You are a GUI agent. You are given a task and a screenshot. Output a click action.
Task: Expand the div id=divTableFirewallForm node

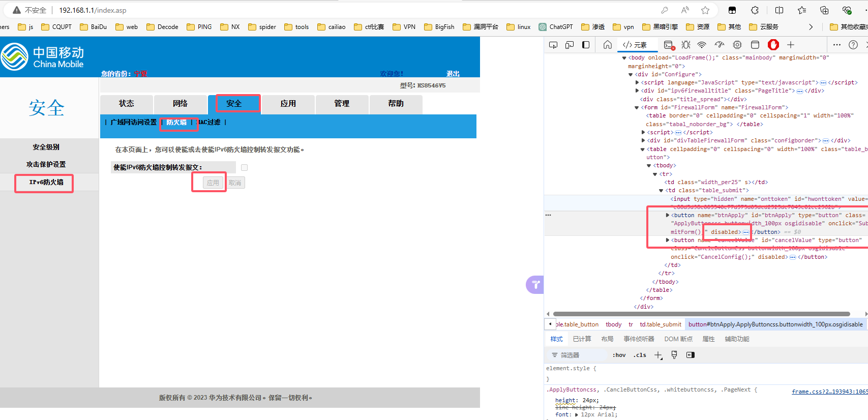point(643,140)
